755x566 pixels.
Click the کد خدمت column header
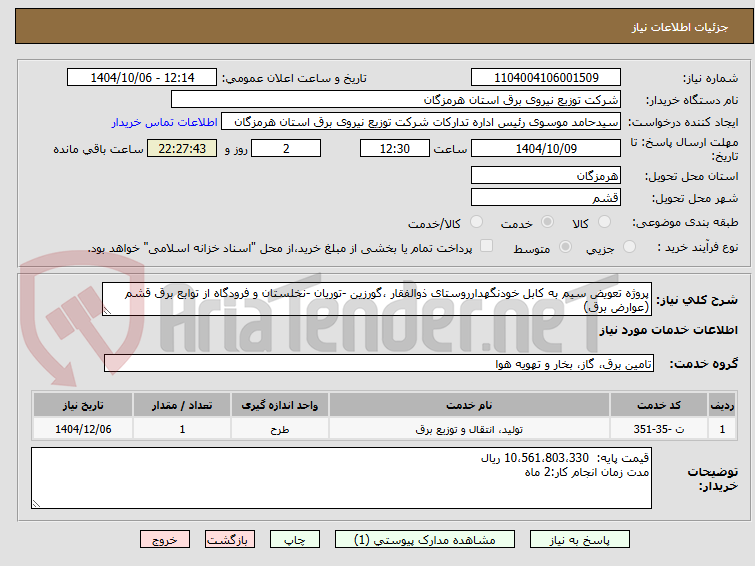click(x=659, y=405)
